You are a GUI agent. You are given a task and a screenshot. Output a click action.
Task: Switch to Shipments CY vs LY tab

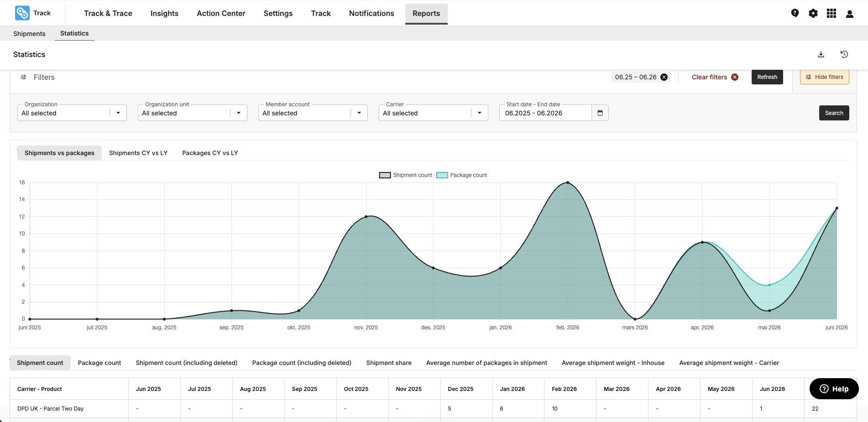coord(138,153)
